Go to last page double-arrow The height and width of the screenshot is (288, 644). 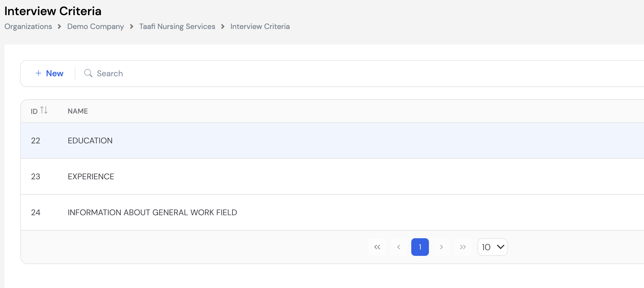[463, 247]
